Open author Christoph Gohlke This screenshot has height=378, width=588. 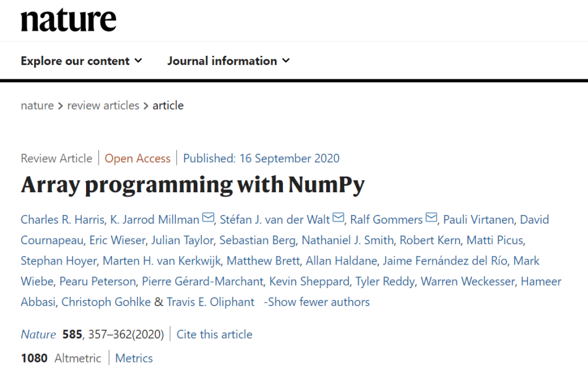tap(106, 302)
